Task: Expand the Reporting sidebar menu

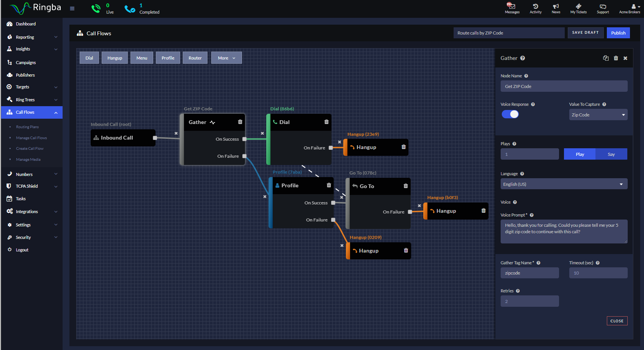Action: coord(32,37)
